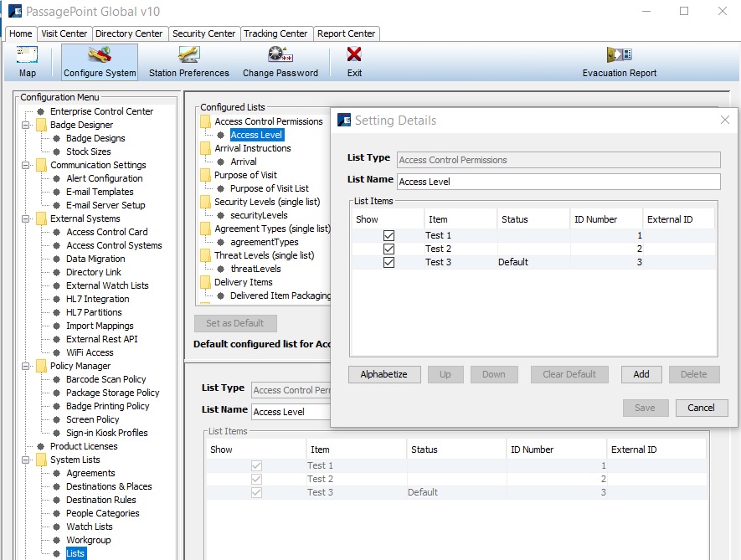Click the Default status cell for Test 3
The image size is (741, 560).
(x=533, y=262)
